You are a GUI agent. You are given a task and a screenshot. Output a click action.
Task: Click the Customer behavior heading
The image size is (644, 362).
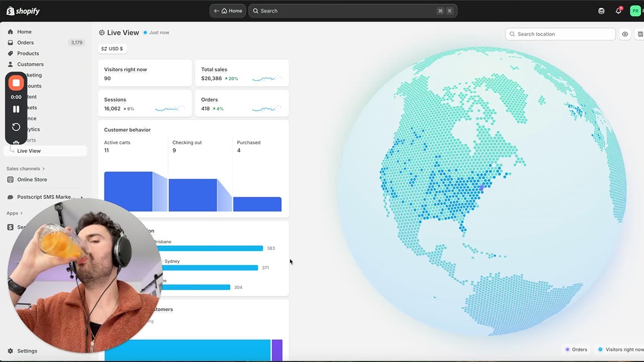(127, 130)
